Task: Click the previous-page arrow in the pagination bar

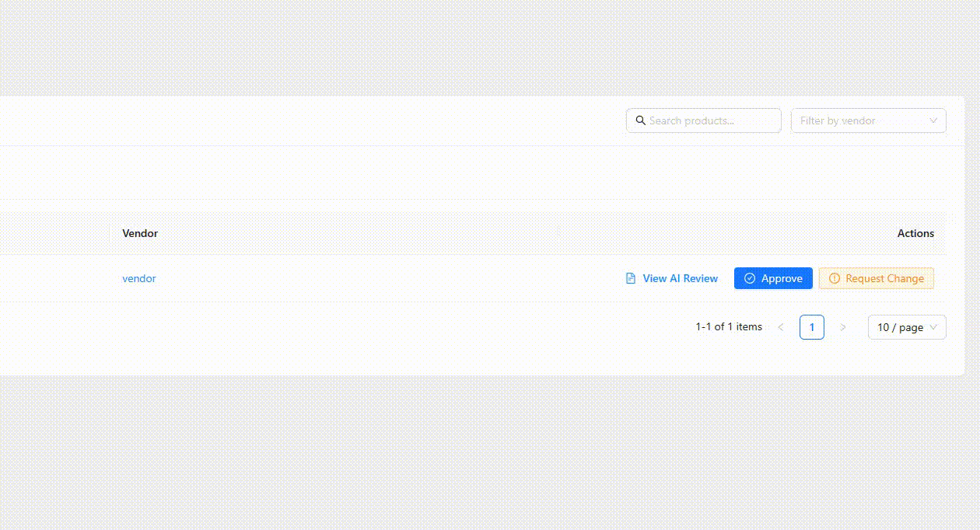Action: click(x=780, y=327)
